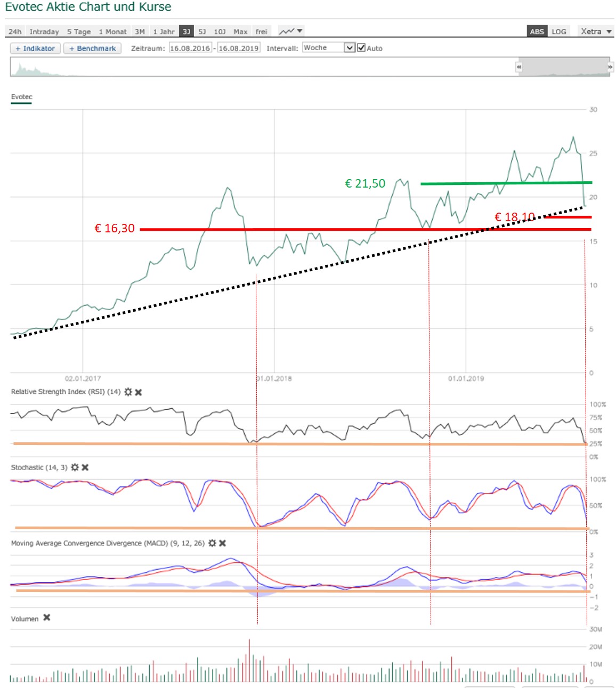Click the 01.01.2019 axis date
The width and height of the screenshot is (616, 688).
click(x=466, y=378)
